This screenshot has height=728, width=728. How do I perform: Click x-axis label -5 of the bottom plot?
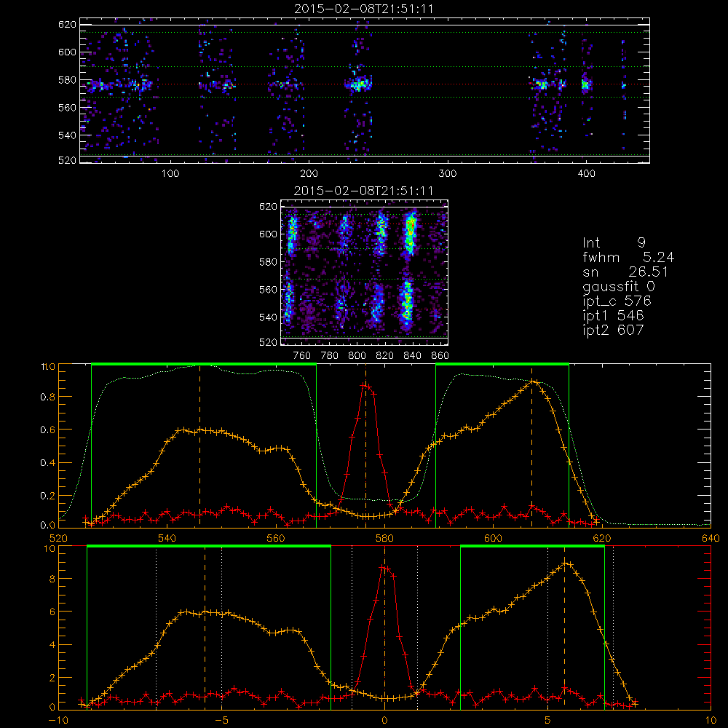(x=221, y=720)
